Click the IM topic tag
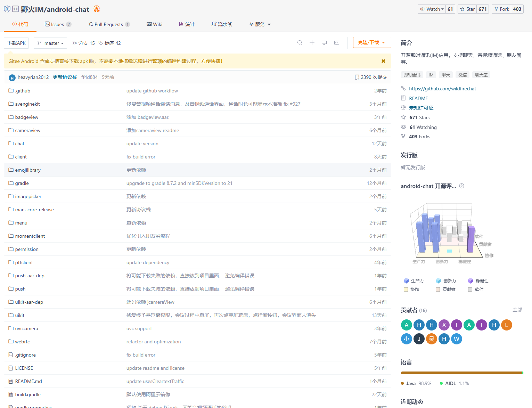 [x=431, y=75]
